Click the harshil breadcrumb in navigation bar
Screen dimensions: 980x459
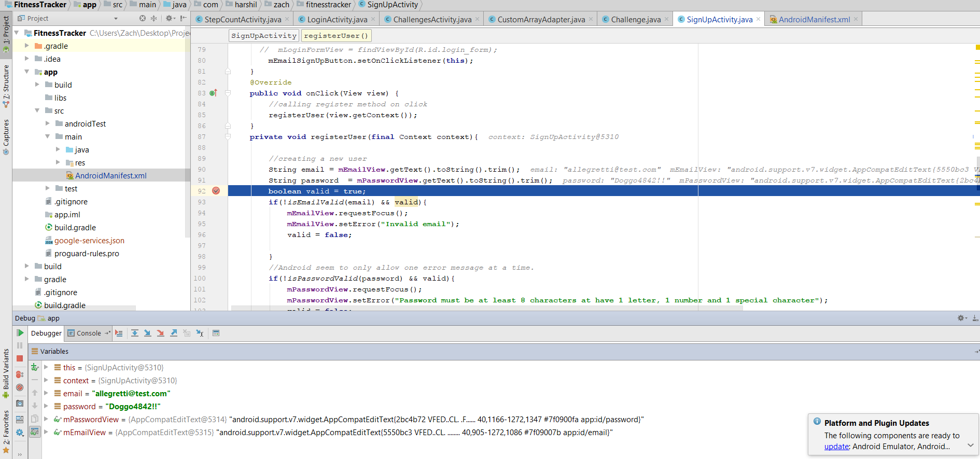[246, 5]
